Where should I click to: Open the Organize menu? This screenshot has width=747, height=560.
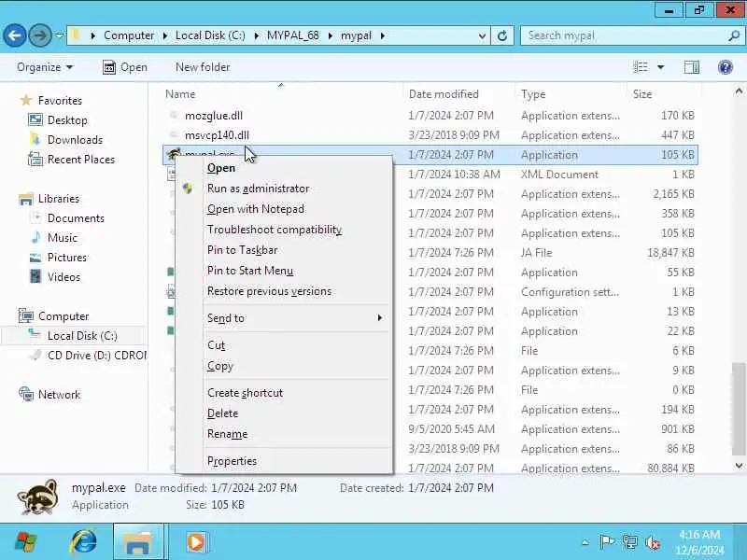tap(45, 67)
